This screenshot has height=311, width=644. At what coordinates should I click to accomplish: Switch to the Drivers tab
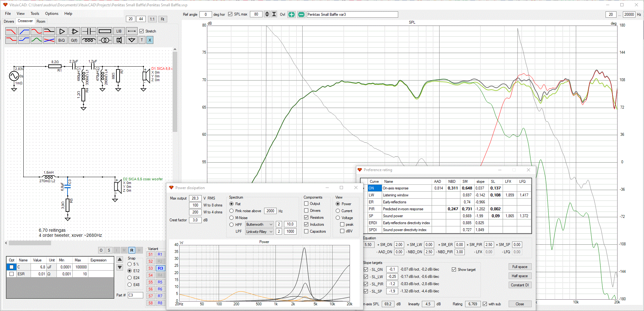pyautogui.click(x=9, y=21)
